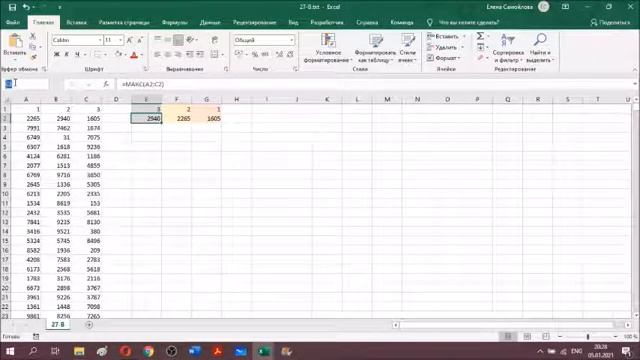Align cell text left

click(x=158, y=54)
